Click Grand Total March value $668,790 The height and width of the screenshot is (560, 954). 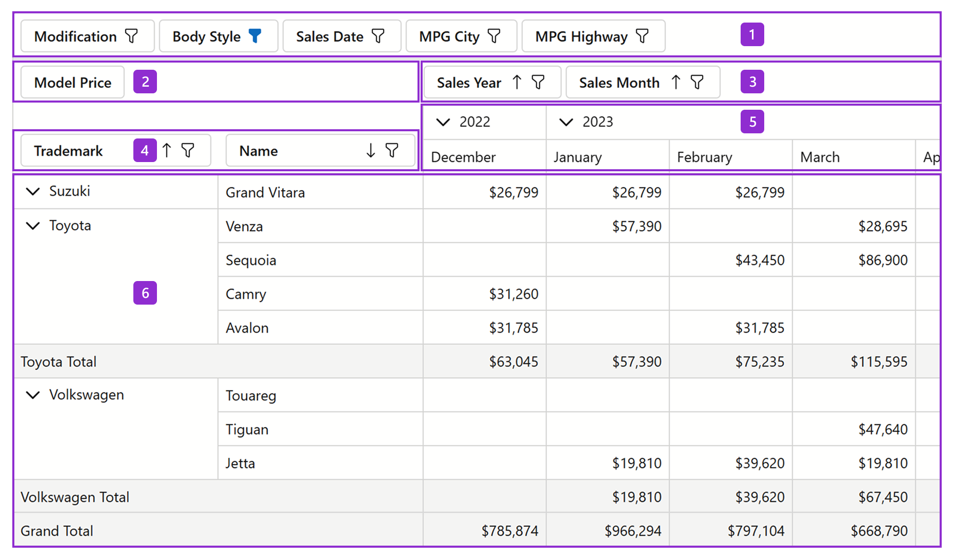[x=879, y=531]
